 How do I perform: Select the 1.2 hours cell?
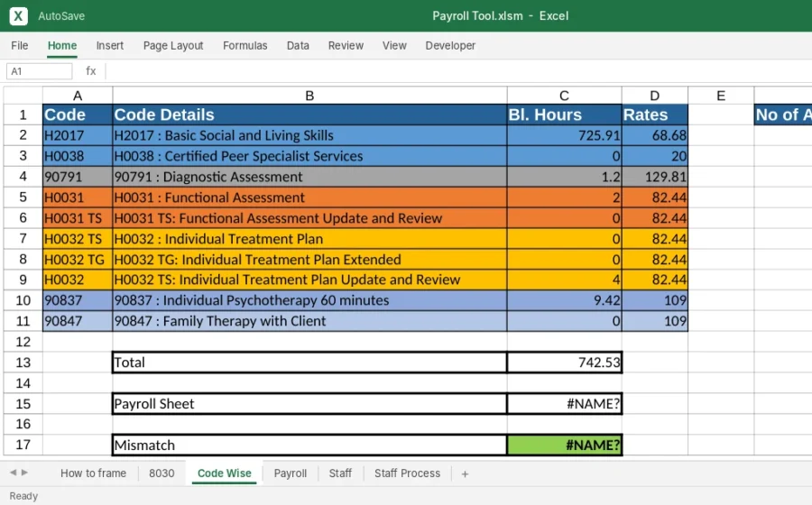[x=565, y=177]
